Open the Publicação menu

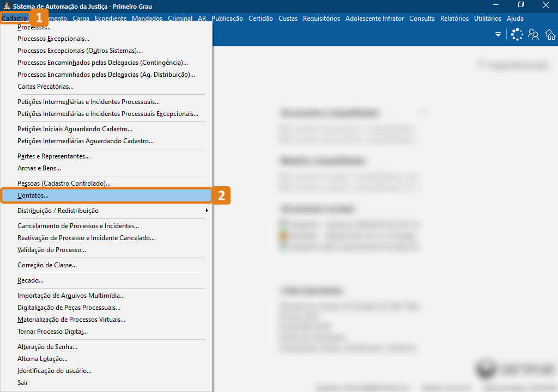[x=227, y=19]
